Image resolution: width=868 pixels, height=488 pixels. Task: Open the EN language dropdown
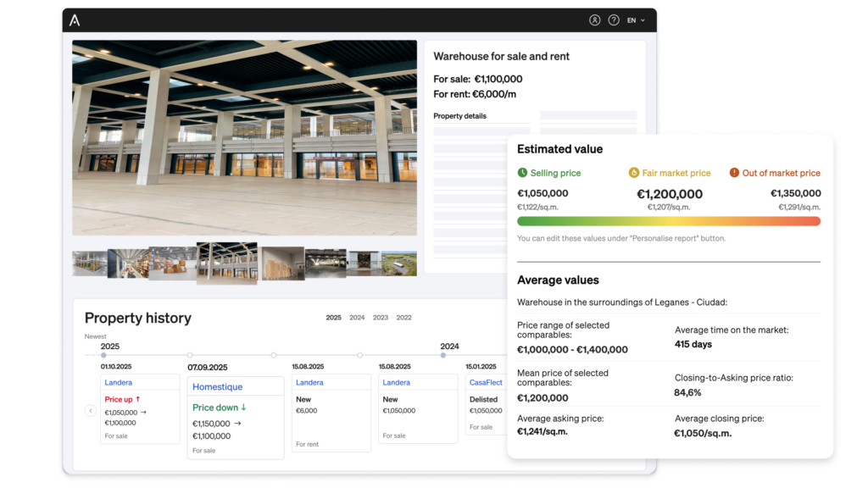point(632,20)
